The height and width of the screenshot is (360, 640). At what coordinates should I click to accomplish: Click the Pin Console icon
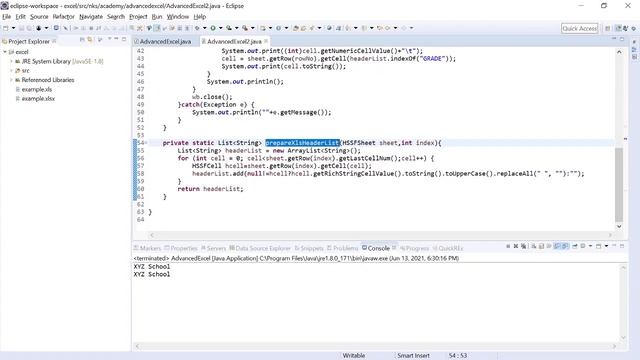click(x=575, y=246)
